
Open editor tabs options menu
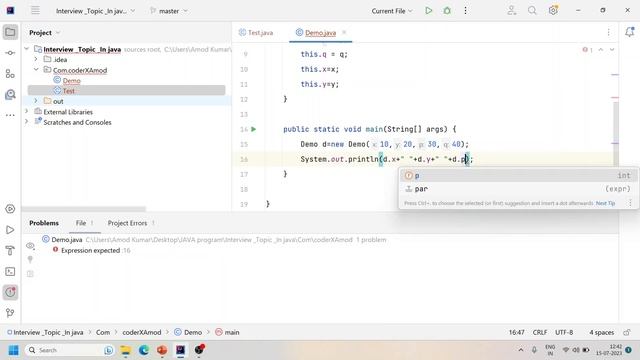pyautogui.click(x=608, y=32)
